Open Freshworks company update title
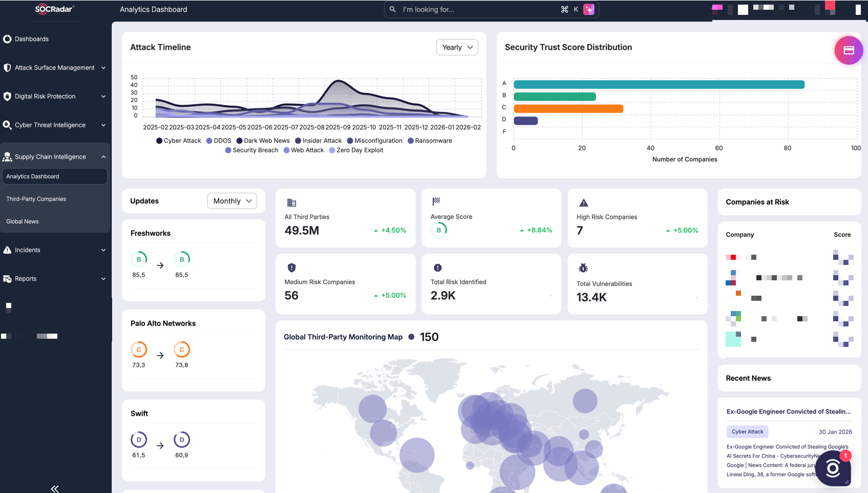 tap(151, 233)
